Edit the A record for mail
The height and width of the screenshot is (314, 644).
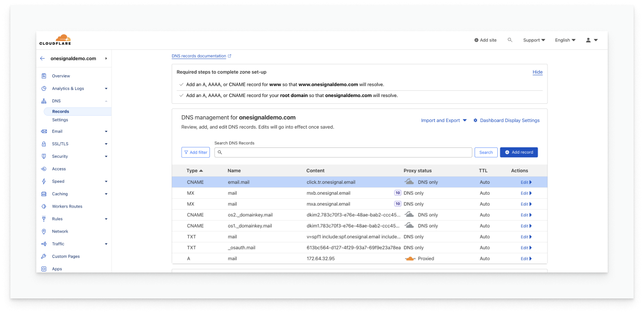pyautogui.click(x=526, y=258)
